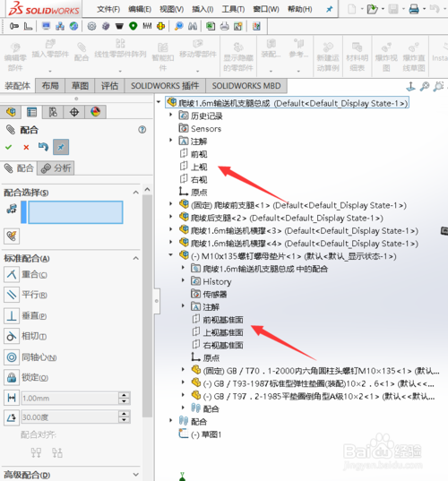Viewport: 448px width, 481px height.
Task: Expand the 爬坡后支腿<2> component
Action: click(x=171, y=216)
